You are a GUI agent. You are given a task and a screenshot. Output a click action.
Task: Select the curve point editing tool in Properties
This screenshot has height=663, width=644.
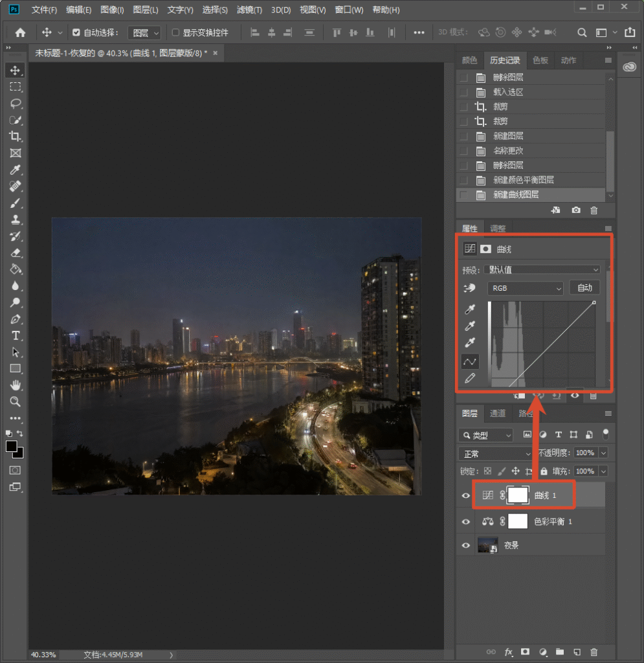pyautogui.click(x=470, y=361)
